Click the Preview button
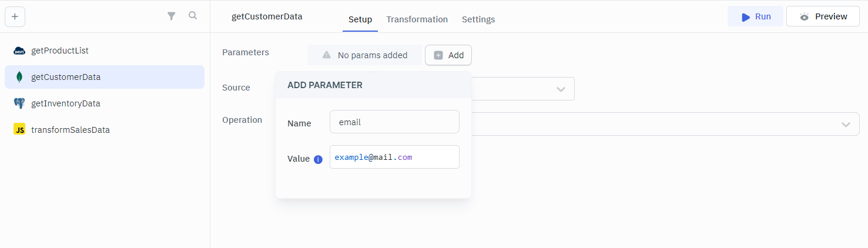This screenshot has height=248, width=868. [x=823, y=16]
